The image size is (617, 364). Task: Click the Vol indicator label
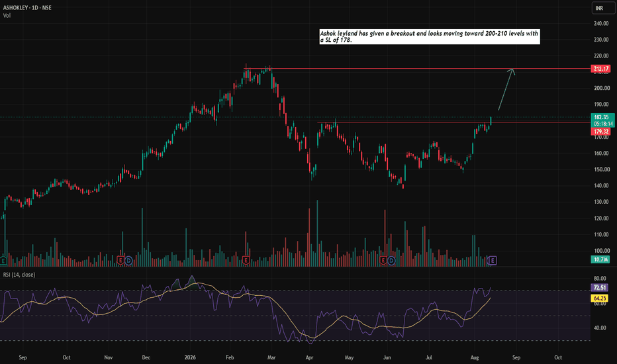point(7,16)
